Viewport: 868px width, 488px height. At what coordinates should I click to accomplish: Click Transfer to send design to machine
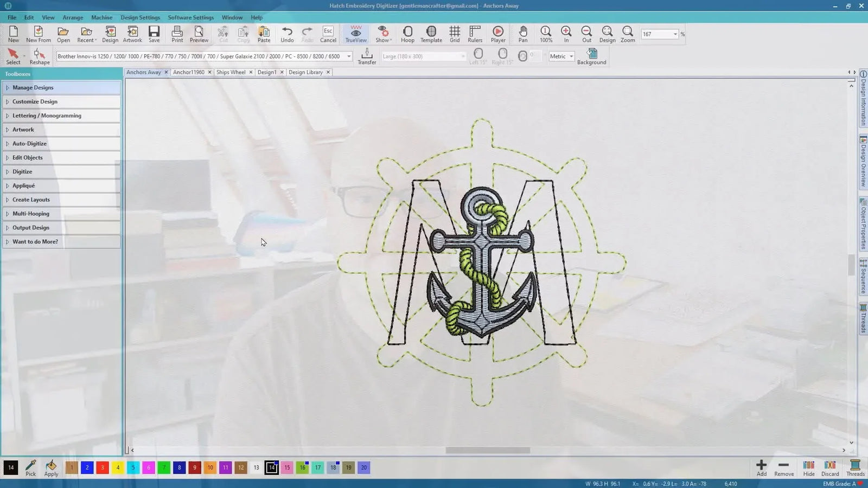tap(367, 56)
